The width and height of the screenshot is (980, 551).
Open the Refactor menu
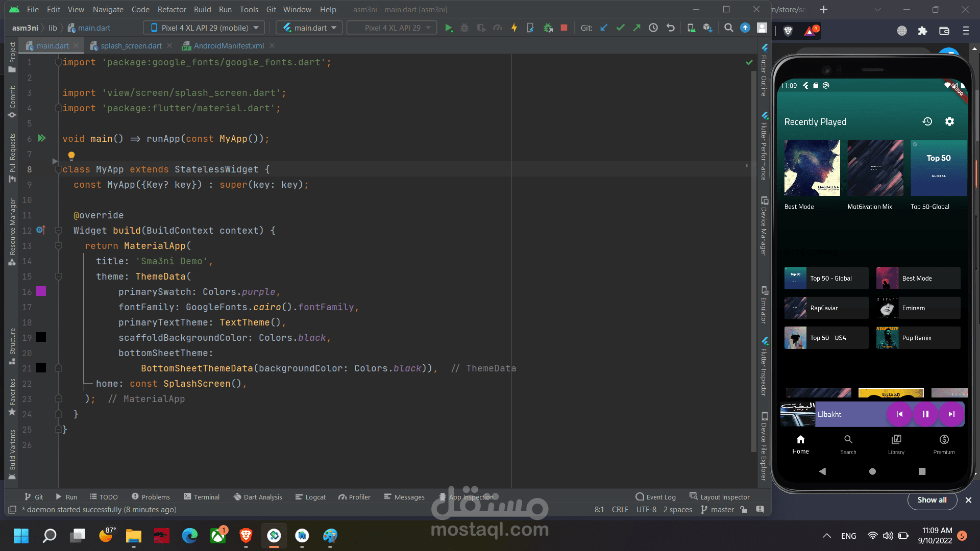(x=171, y=9)
